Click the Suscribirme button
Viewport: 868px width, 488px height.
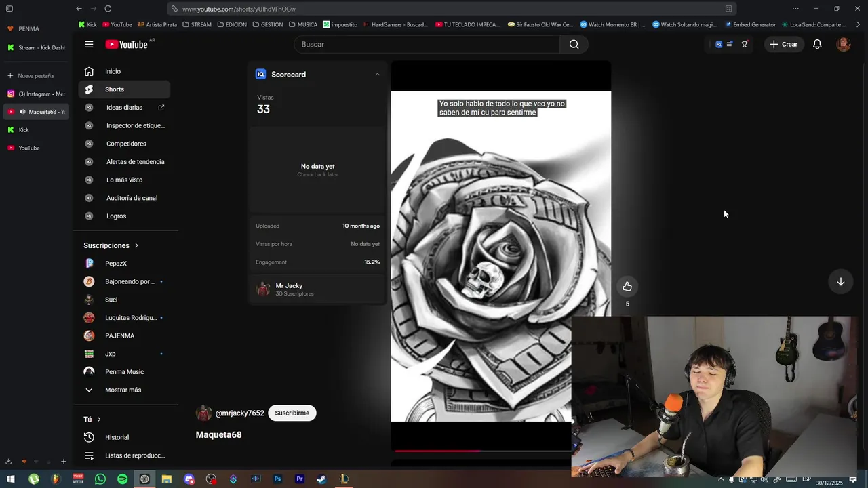pyautogui.click(x=292, y=413)
